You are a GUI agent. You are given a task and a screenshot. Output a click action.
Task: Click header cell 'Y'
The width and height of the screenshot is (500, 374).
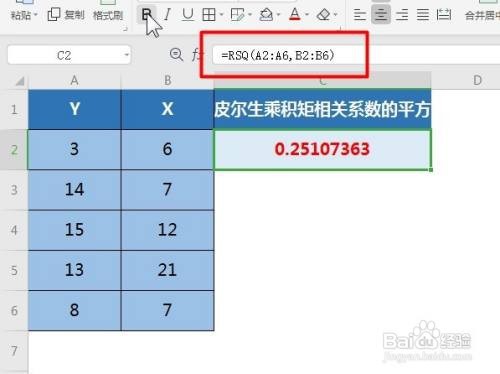coord(75,109)
